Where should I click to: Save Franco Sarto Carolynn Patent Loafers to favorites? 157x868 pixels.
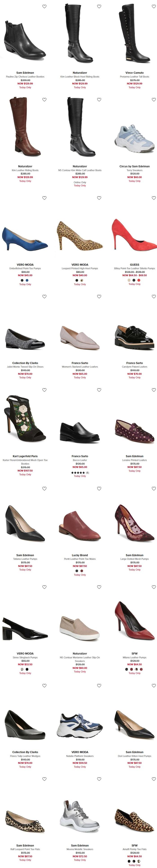pyautogui.click(x=154, y=297)
